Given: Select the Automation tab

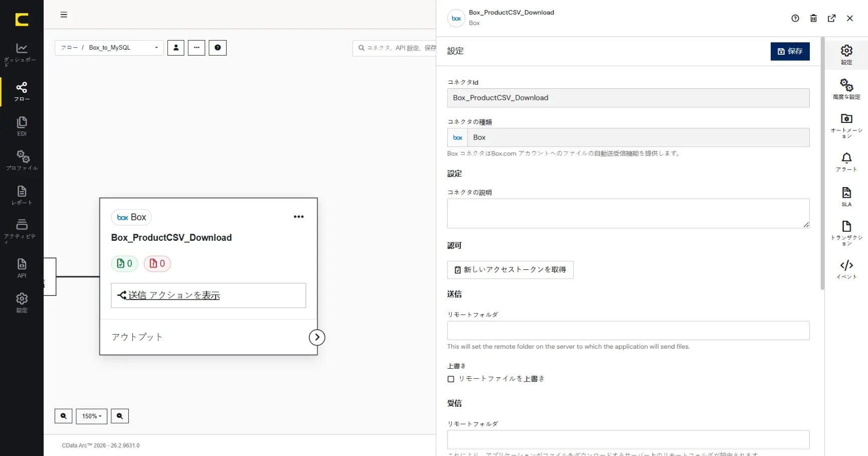Looking at the screenshot, I should point(846,125).
